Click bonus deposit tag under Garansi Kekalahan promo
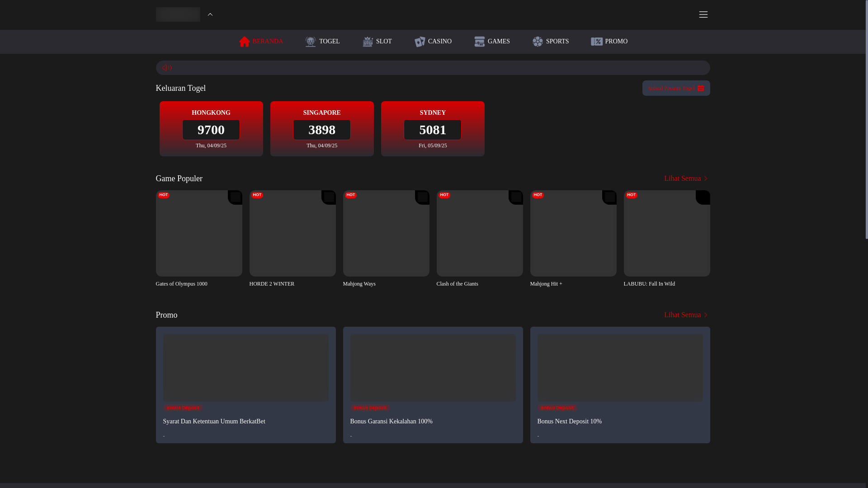 [x=370, y=408]
